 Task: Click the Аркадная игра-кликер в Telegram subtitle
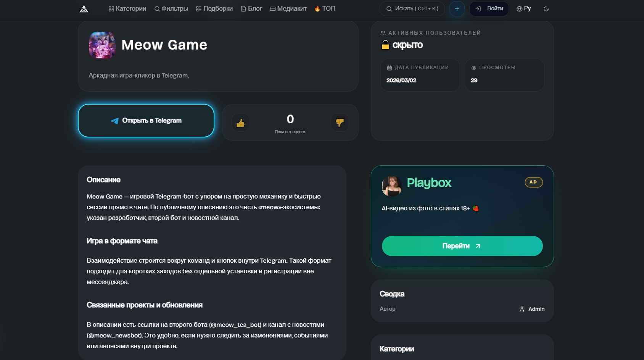click(139, 76)
